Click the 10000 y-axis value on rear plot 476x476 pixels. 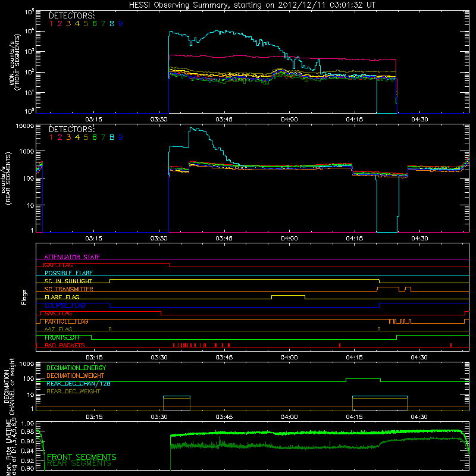(x=25, y=126)
